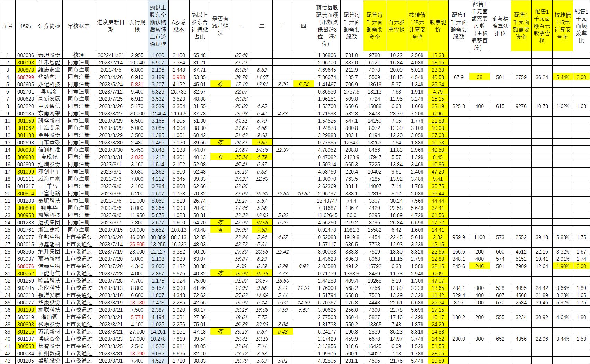
Task: Click the highlighted code cell 300793
Action: [26, 63]
